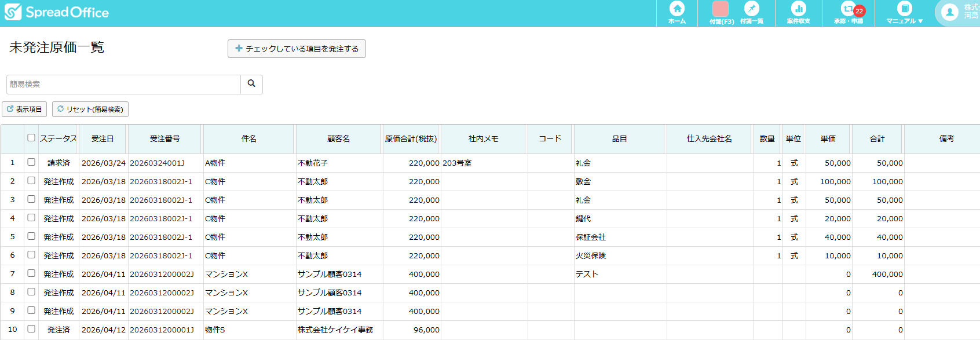Check the row 3 checkbox
Image resolution: width=980 pixels, height=340 pixels.
point(31,199)
